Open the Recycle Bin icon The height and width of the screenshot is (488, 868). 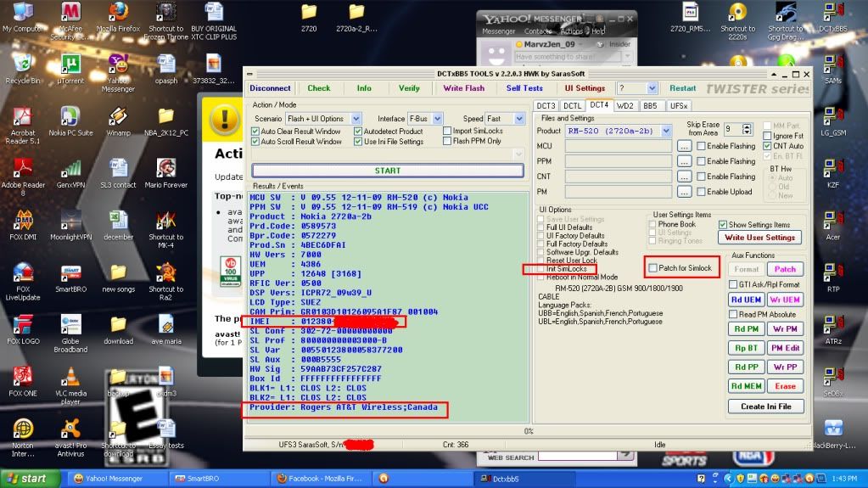click(x=23, y=70)
